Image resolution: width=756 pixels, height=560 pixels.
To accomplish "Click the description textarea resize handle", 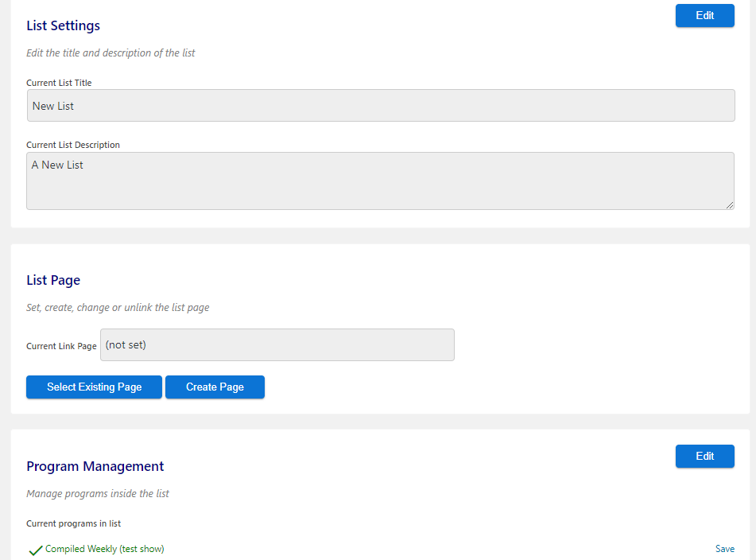I will pyautogui.click(x=730, y=205).
